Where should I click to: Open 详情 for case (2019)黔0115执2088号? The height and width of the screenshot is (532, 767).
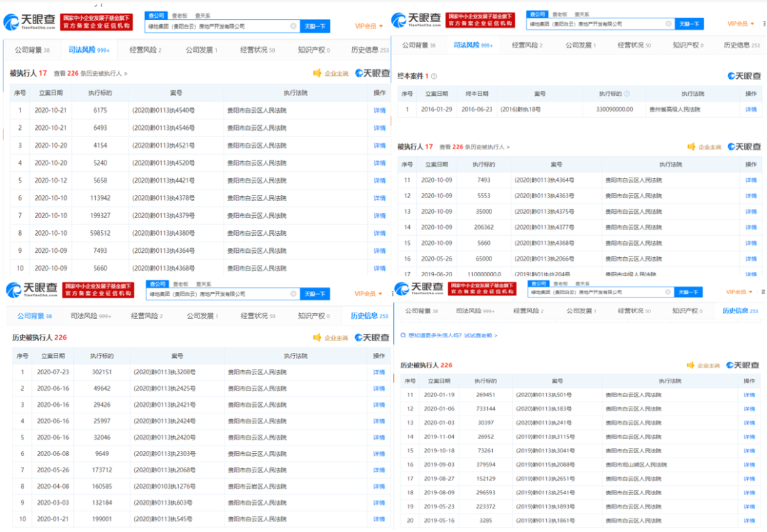pyautogui.click(x=749, y=465)
